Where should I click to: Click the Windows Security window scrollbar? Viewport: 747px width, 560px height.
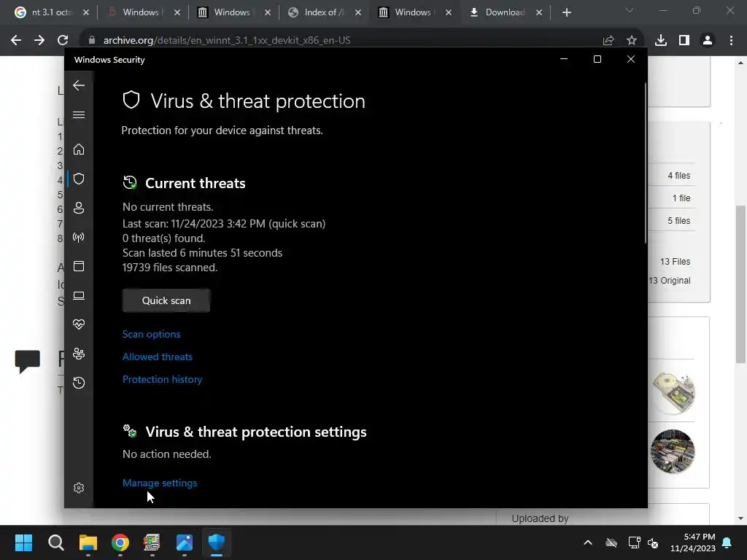point(646,163)
